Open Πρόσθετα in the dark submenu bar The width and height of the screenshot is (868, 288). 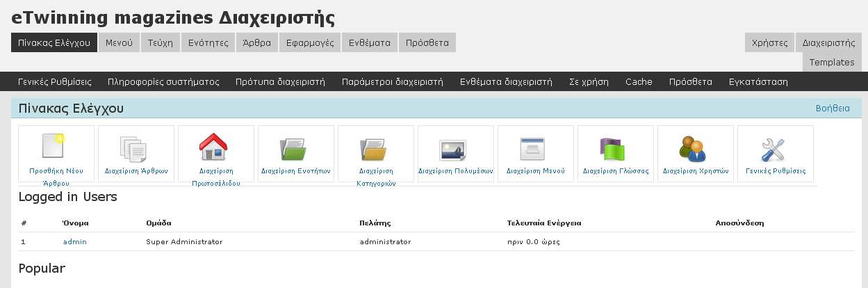pos(691,81)
